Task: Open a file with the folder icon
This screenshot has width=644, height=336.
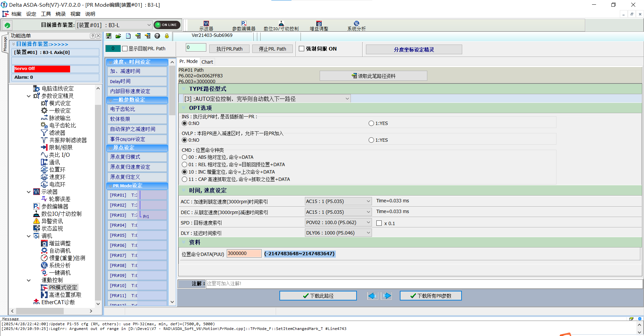Action: (118, 36)
